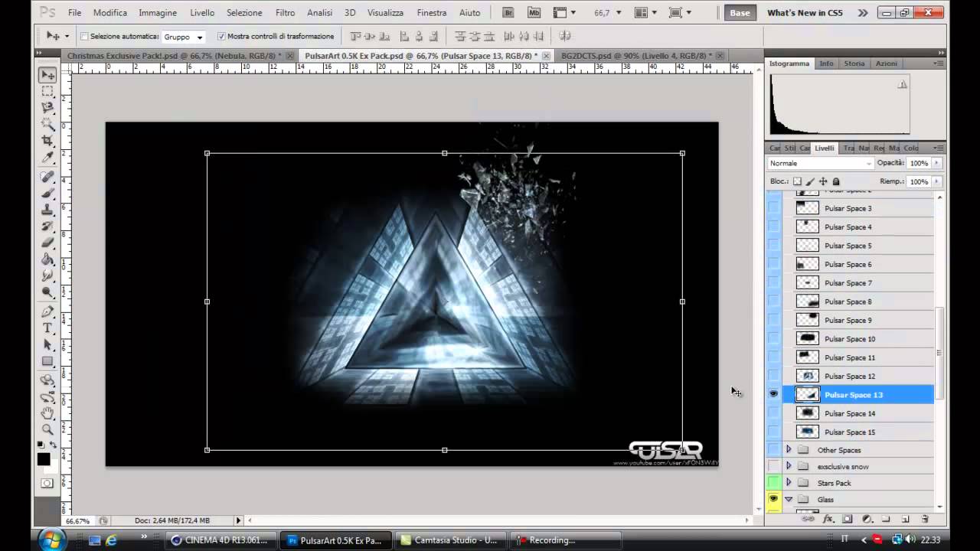Show the Pulsar Space 10 layer
Screen dimensions: 980x551
[x=773, y=338]
